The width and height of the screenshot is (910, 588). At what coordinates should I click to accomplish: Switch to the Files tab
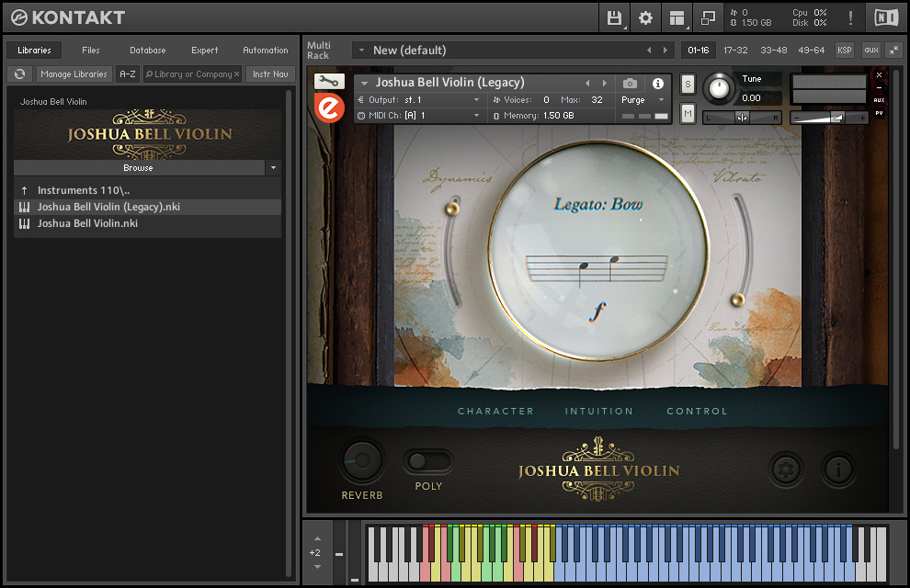[x=89, y=50]
